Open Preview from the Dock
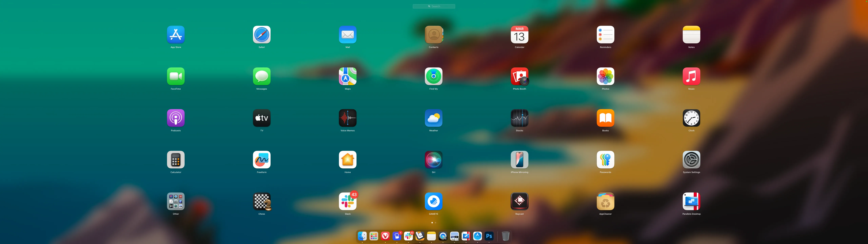This screenshot has height=244, width=868. coord(454,236)
